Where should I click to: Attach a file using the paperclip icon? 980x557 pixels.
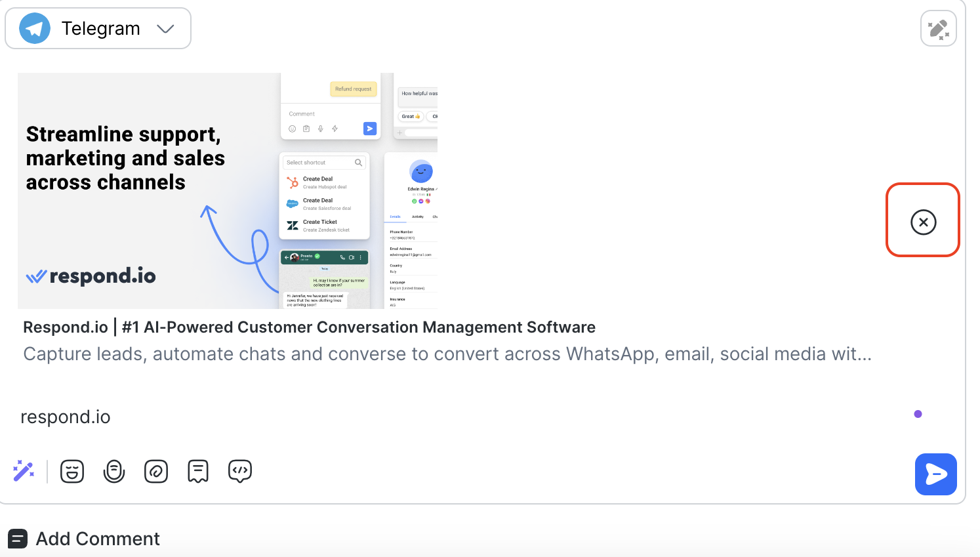pyautogui.click(x=156, y=471)
